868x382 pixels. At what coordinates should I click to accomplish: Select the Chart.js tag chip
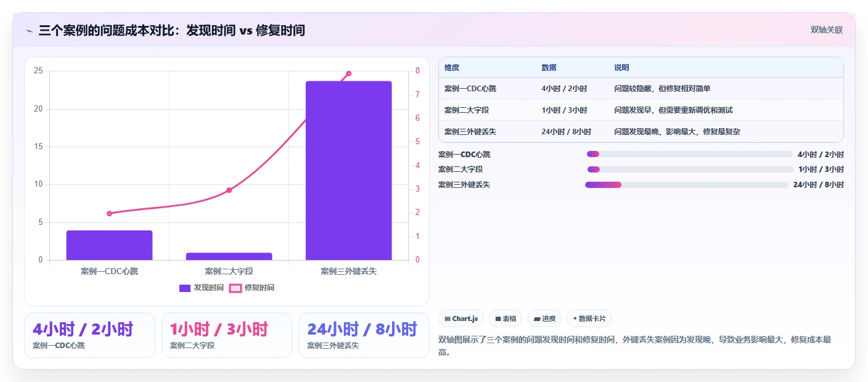coord(461,319)
